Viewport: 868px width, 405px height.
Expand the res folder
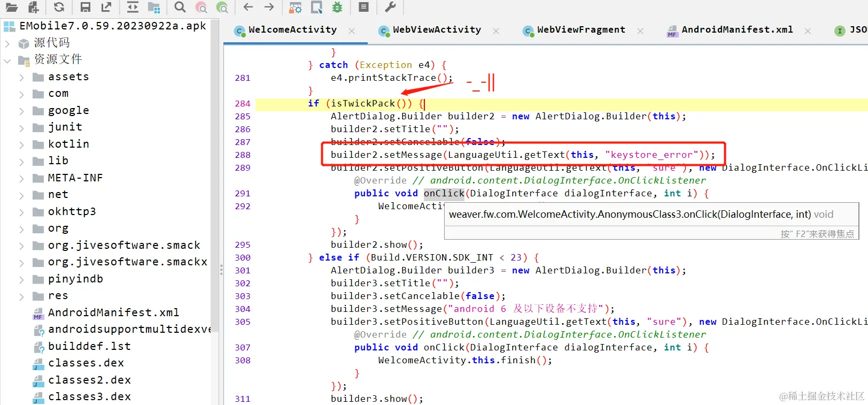coord(21,296)
